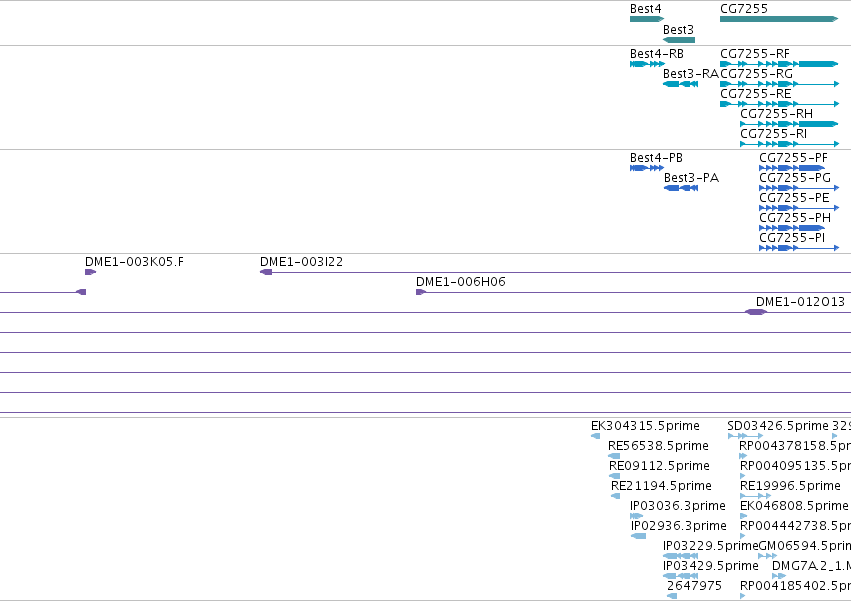Select protein Best4-PB
The height and width of the screenshot is (601, 851).
click(x=656, y=158)
